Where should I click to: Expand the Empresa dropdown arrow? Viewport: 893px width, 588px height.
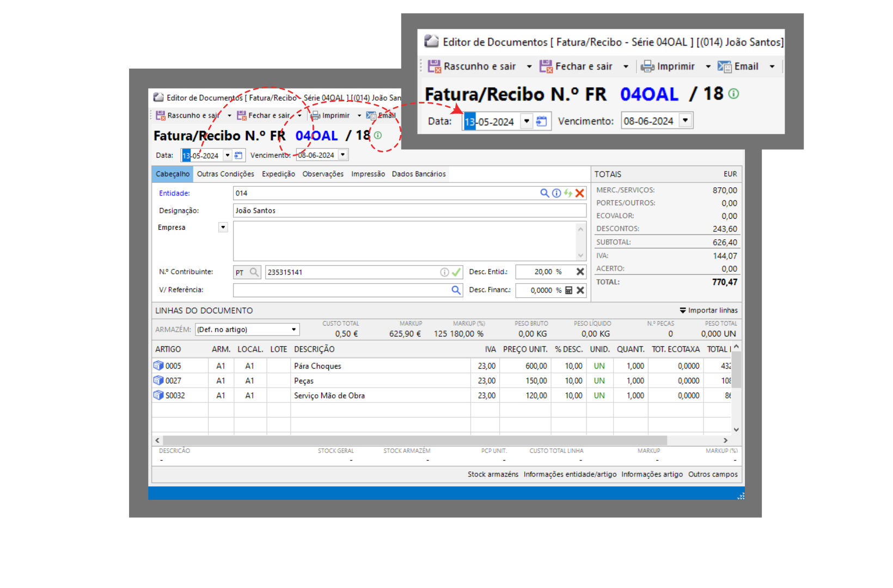[223, 228]
